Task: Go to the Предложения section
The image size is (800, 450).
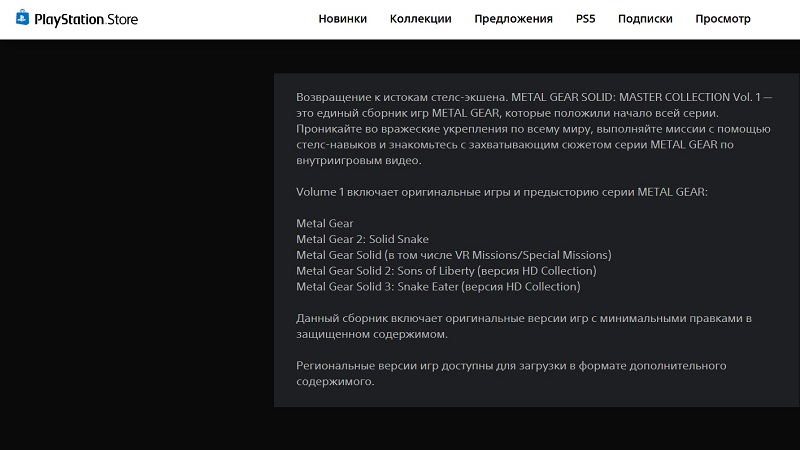Action: click(x=513, y=19)
